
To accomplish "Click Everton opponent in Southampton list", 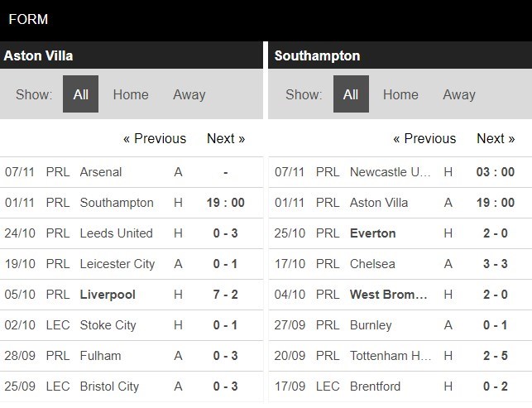I will (x=372, y=233).
